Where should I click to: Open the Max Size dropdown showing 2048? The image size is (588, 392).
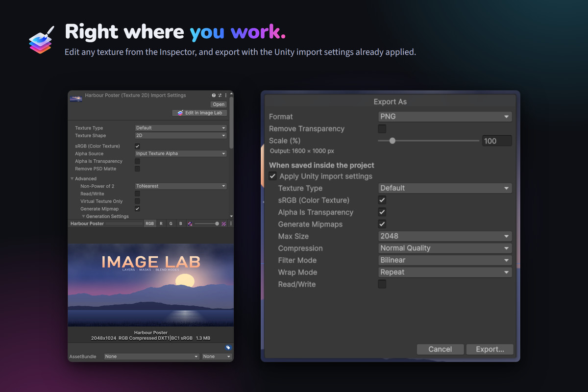[x=445, y=236]
